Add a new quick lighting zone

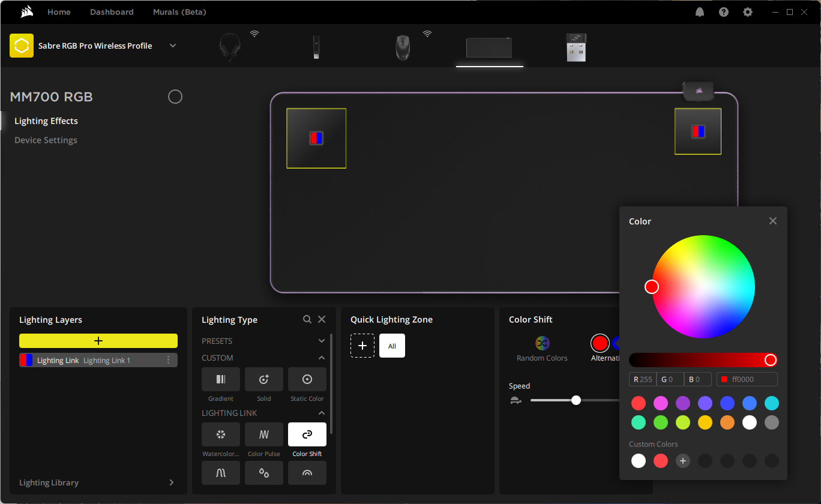pyautogui.click(x=362, y=346)
